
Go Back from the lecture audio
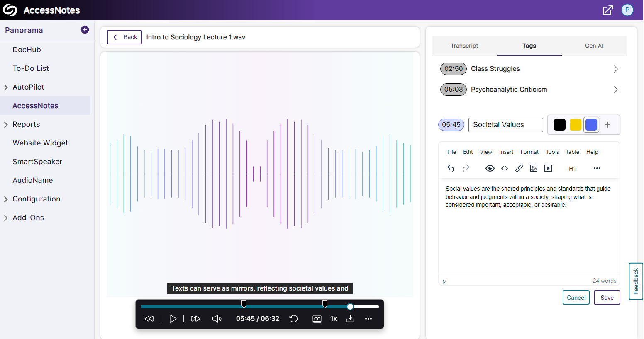[x=124, y=37]
